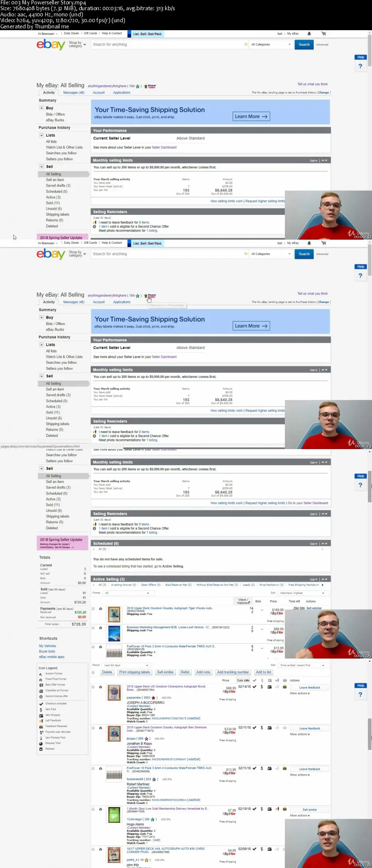Select the Leads (0) filter tab

248,585
